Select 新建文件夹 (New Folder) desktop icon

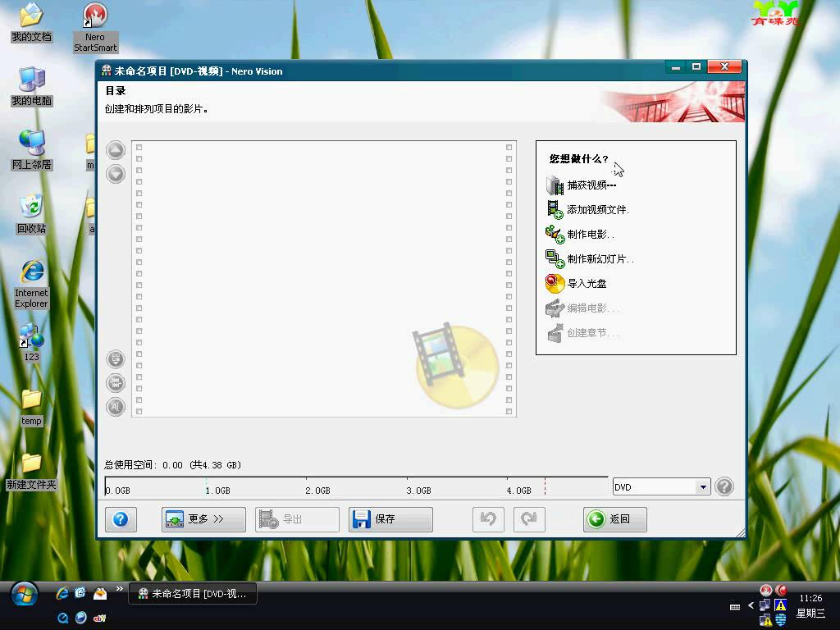pyautogui.click(x=32, y=471)
